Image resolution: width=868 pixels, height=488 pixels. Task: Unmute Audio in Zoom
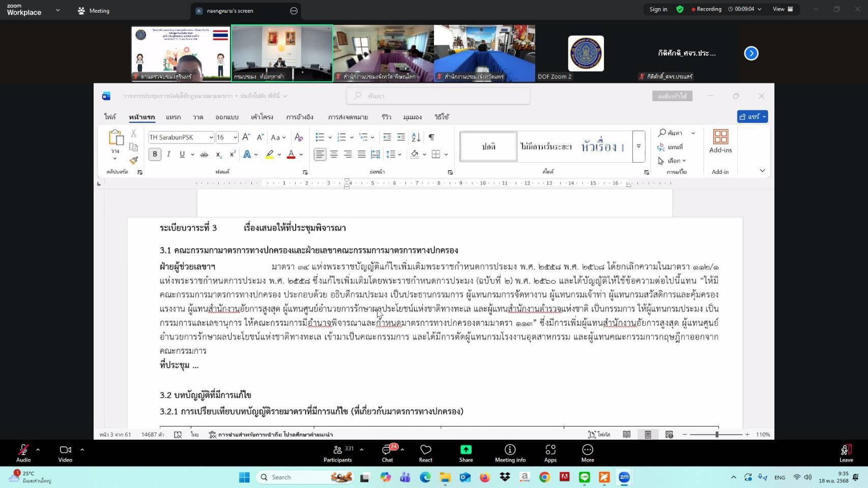[23, 452]
